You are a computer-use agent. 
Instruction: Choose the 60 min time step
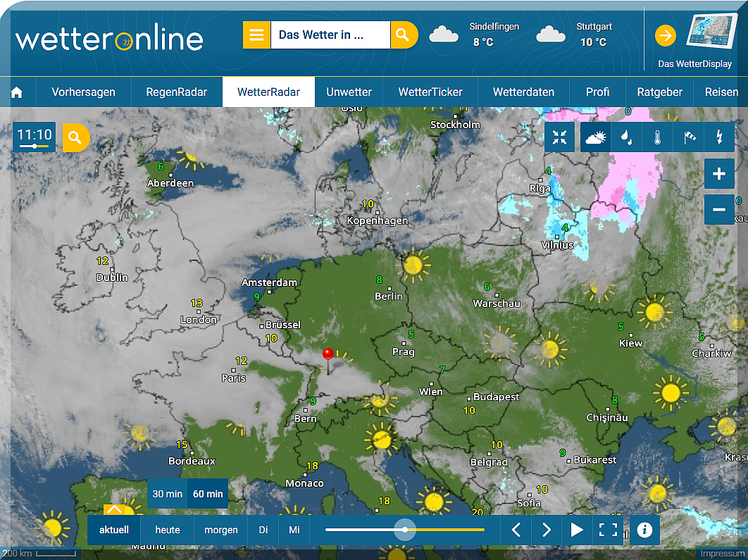coord(208,494)
